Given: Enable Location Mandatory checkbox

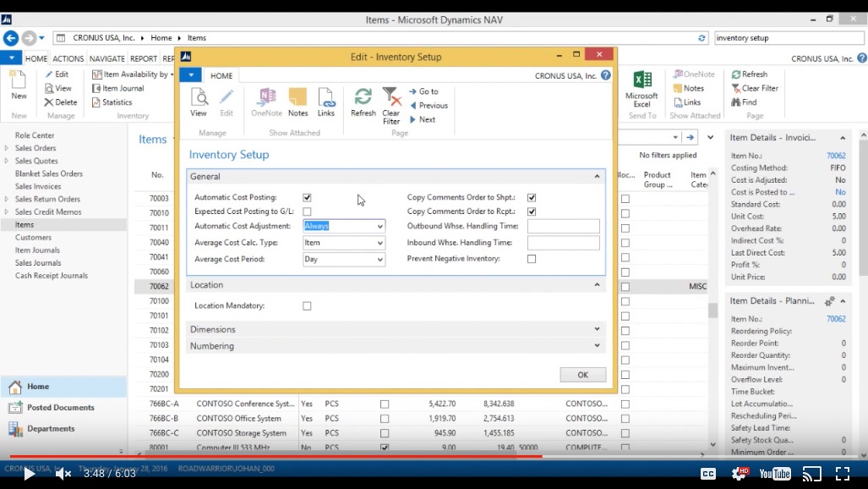Looking at the screenshot, I should pyautogui.click(x=307, y=306).
